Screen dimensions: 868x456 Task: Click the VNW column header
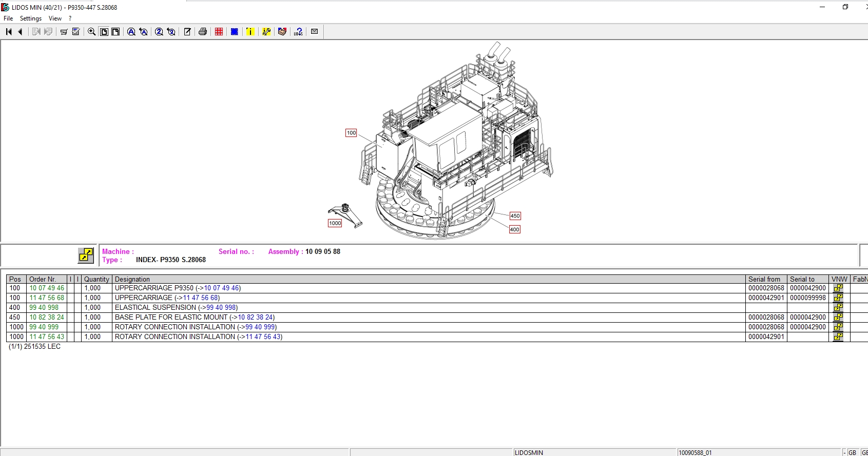pyautogui.click(x=839, y=279)
